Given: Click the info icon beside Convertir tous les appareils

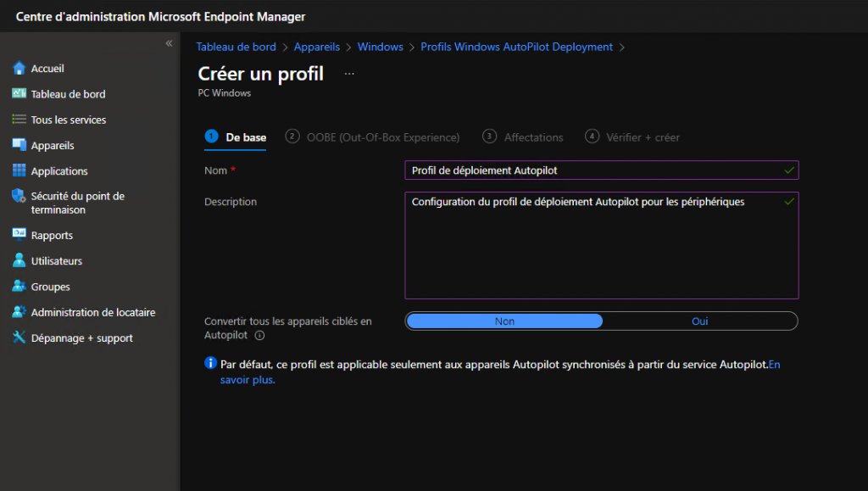Looking at the screenshot, I should click(259, 336).
